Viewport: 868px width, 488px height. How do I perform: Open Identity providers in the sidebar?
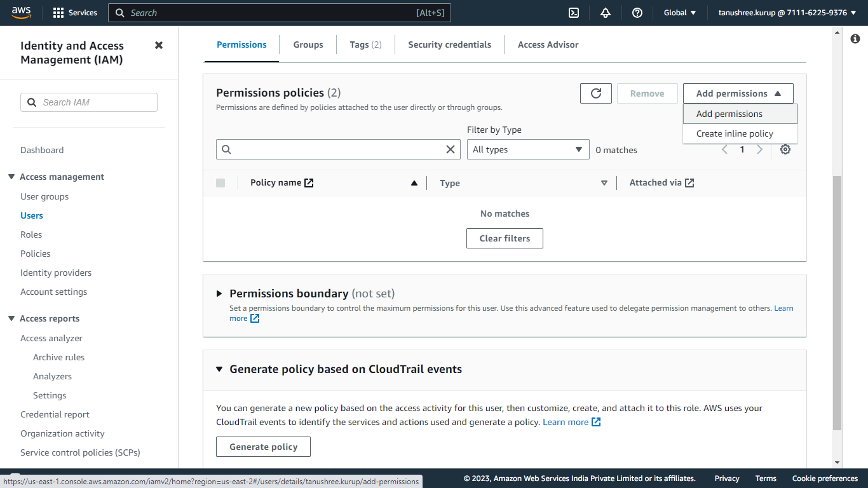point(56,273)
